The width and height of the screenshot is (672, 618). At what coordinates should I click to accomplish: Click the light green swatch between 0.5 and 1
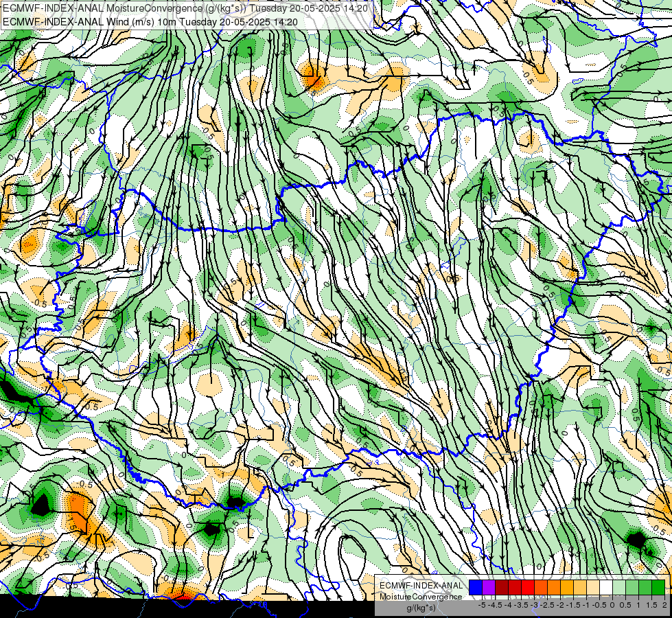click(632, 587)
